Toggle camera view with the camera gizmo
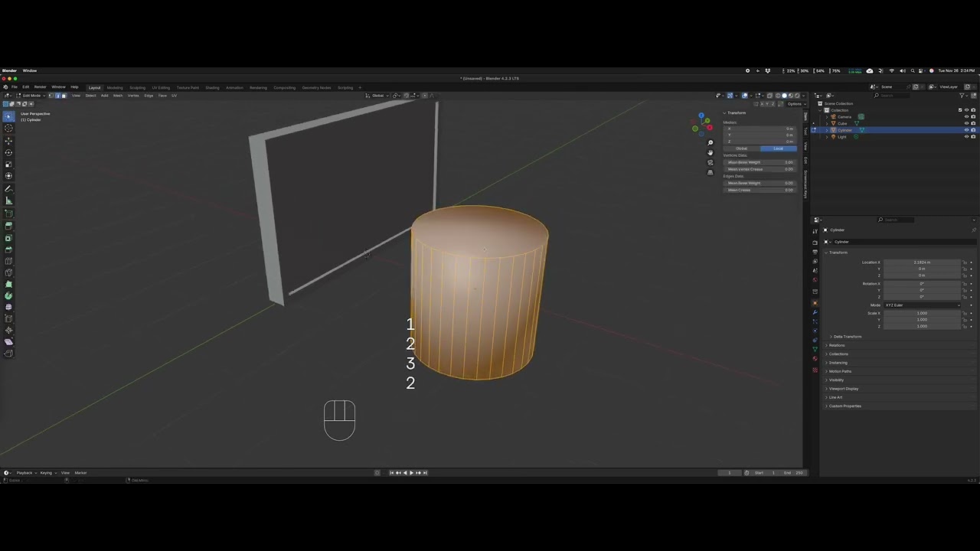This screenshot has height=551, width=980. tap(710, 162)
